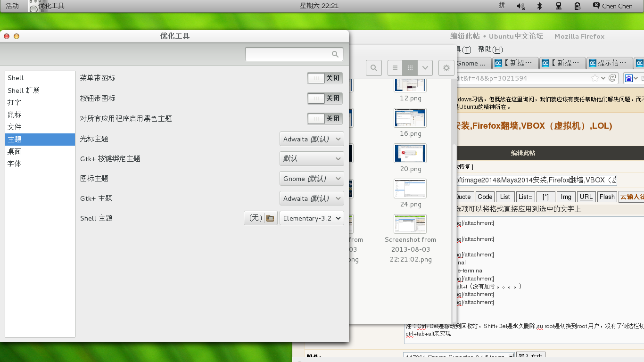Toggle 对所有应用程序启用黑色主题 switch
The image size is (644, 362).
(325, 118)
